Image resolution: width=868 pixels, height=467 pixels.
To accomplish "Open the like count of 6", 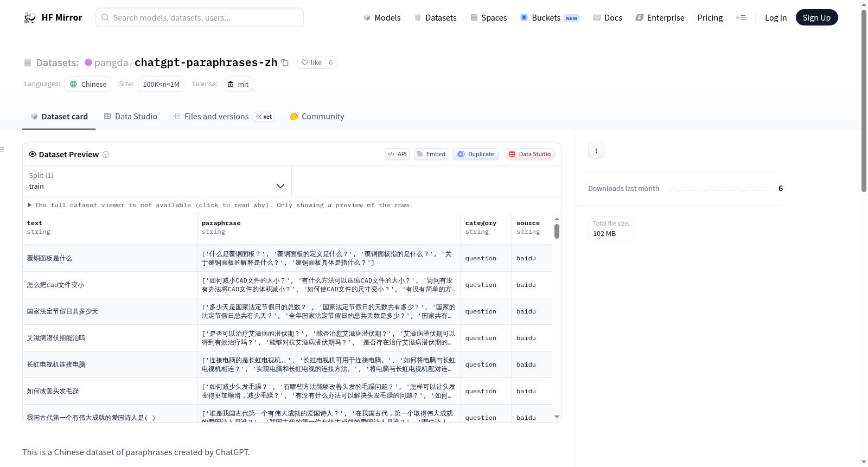I will [x=330, y=62].
